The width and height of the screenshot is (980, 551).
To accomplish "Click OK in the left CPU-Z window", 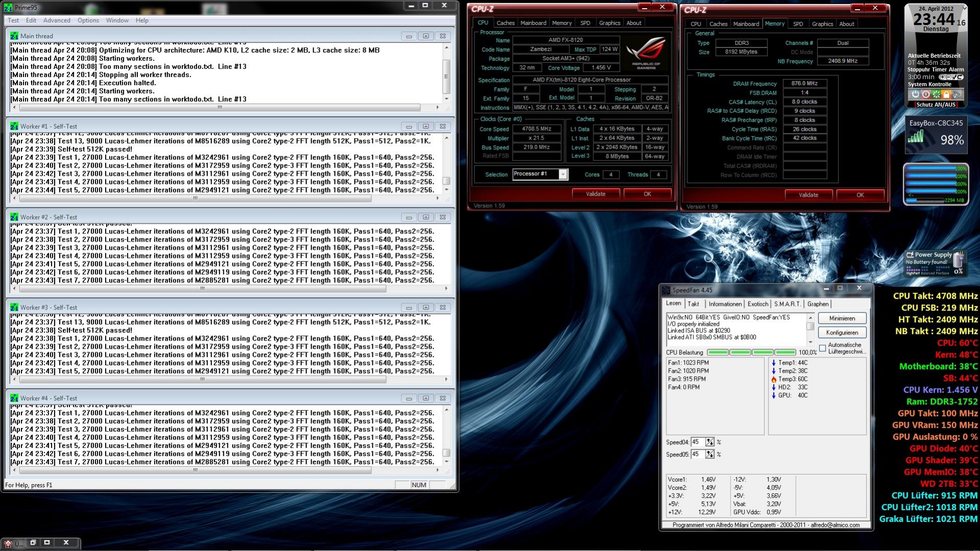I will [647, 194].
